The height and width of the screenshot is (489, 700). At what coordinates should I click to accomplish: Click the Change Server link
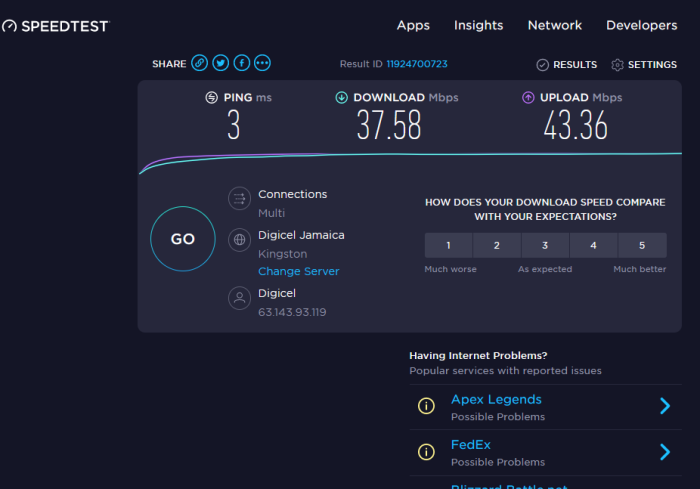pos(298,272)
